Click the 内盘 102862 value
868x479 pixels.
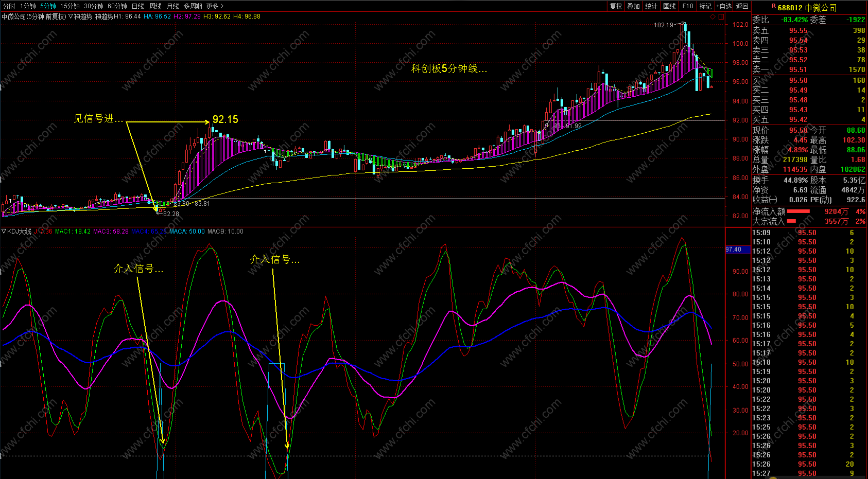click(x=853, y=170)
